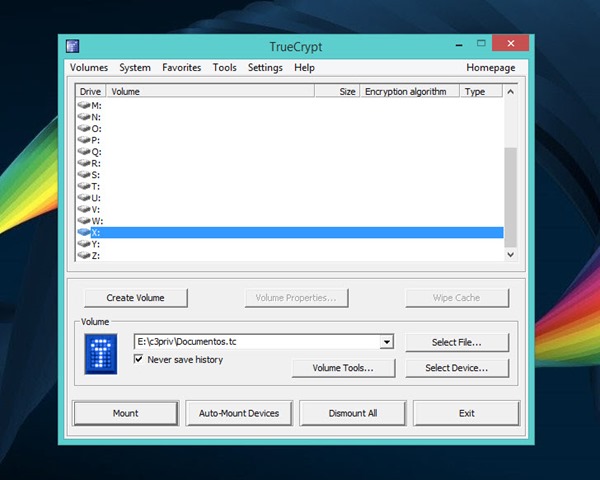Click the Mount button
Image resolution: width=600 pixels, height=480 pixels.
[x=126, y=413]
